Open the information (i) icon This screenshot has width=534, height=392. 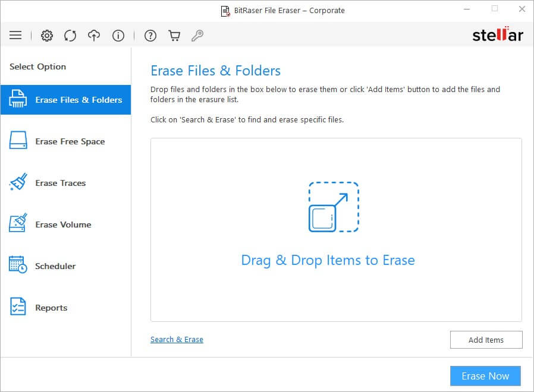pyautogui.click(x=118, y=36)
